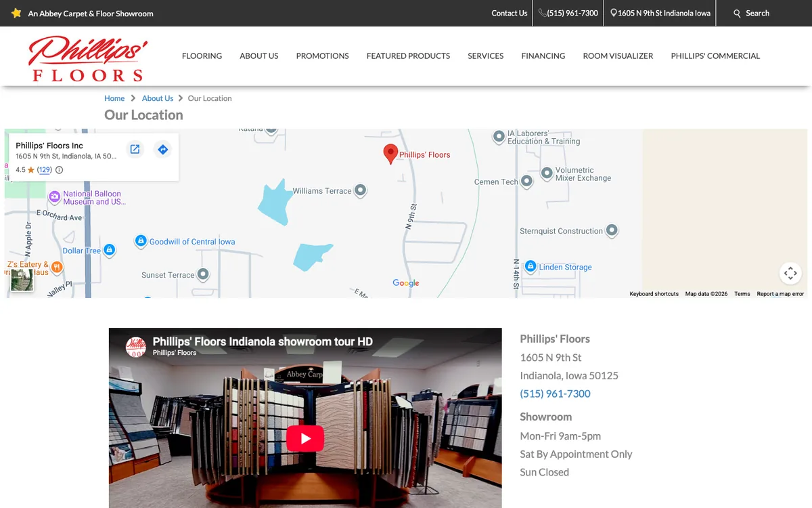Click the Sunset Terrace map marker
Image resolution: width=812 pixels, height=508 pixels.
coord(203,275)
